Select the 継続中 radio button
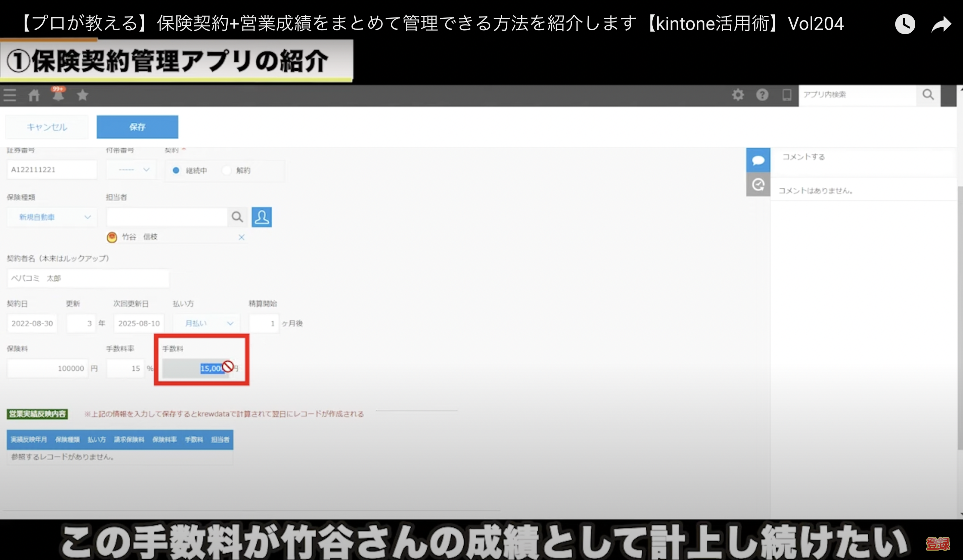The image size is (963, 560). pyautogui.click(x=176, y=170)
